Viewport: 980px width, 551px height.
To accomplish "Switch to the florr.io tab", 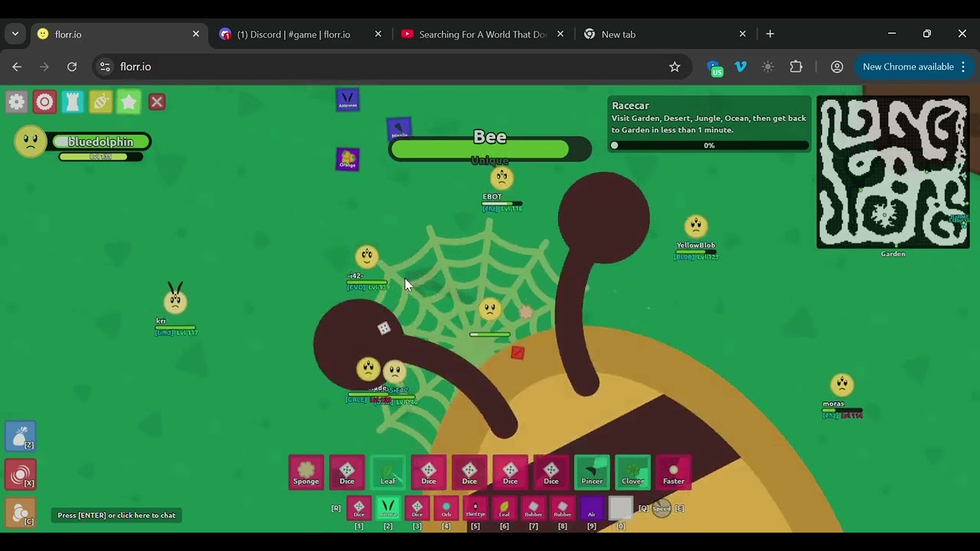I will [118, 34].
